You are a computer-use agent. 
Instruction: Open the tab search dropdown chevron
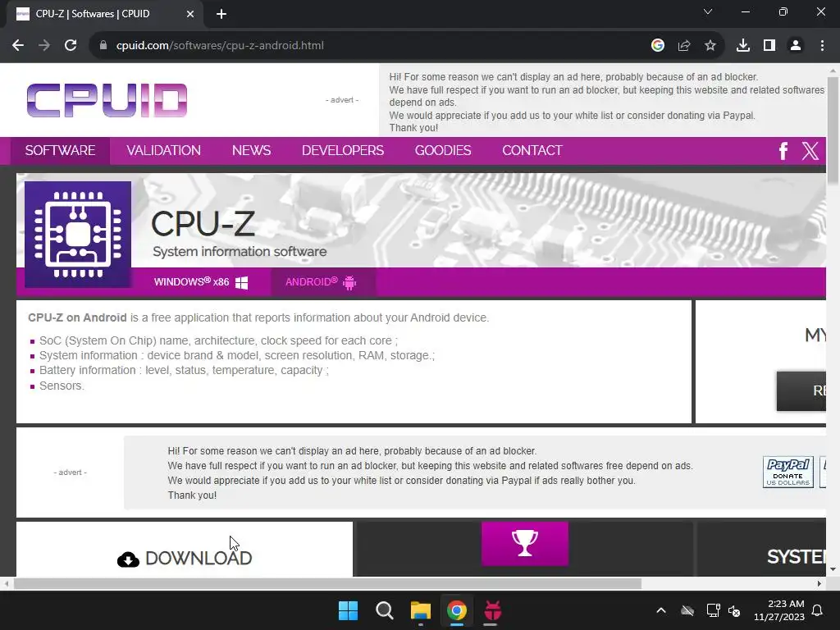click(x=708, y=11)
